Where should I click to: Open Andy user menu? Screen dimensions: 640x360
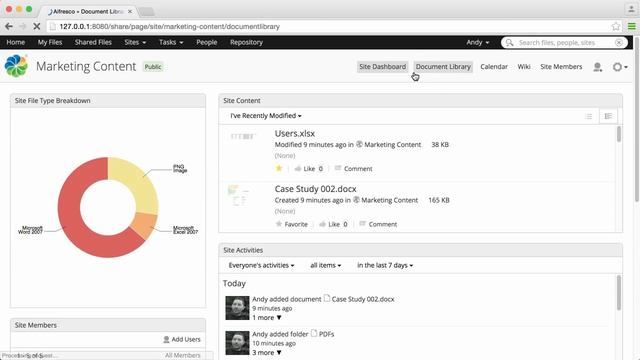pos(478,42)
